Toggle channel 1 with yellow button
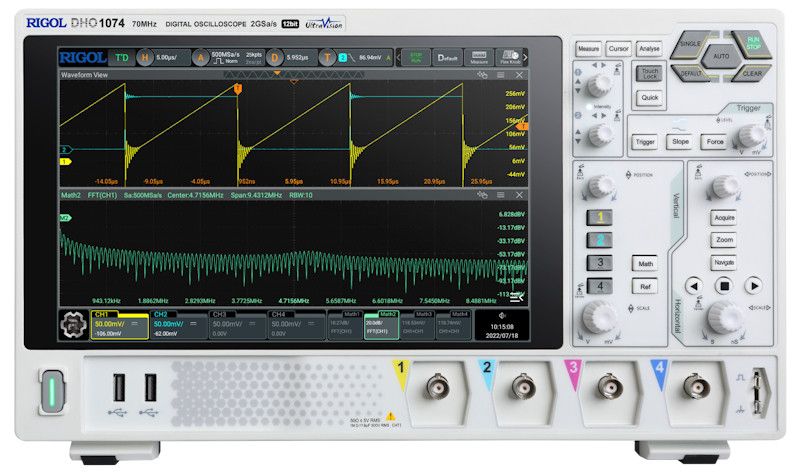Screen dimensions: 800x474 598,217
